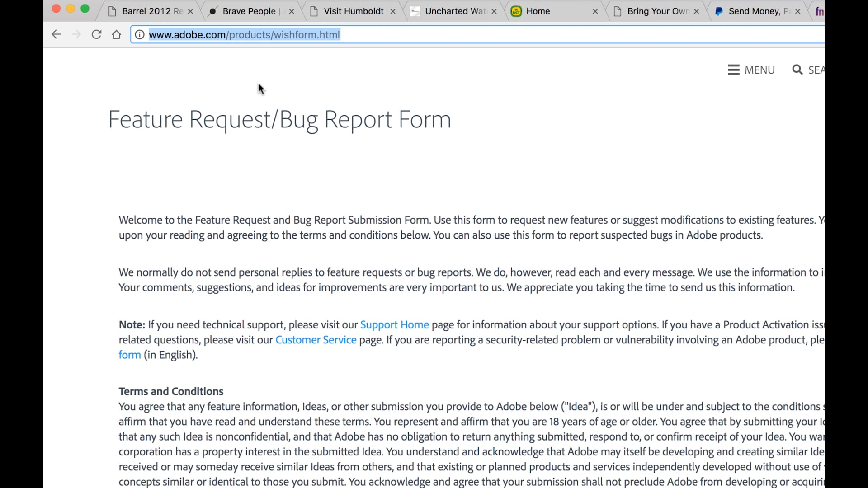The height and width of the screenshot is (488, 868).
Task: Switch to the Barrel 2012 tab
Action: pyautogui.click(x=149, y=11)
